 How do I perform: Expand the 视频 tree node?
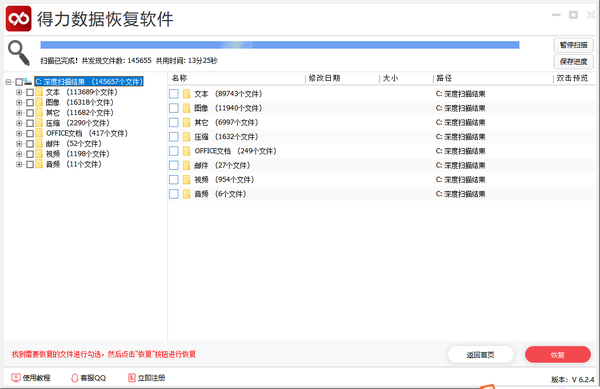click(19, 154)
